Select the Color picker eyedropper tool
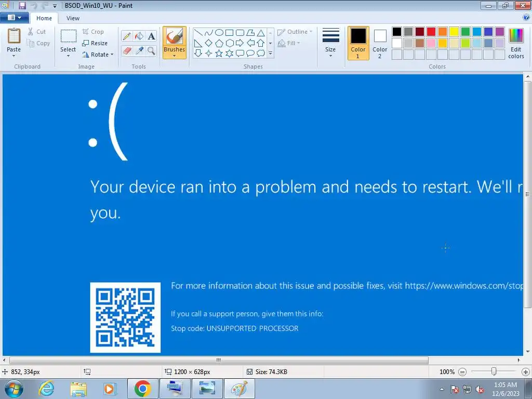The image size is (532, 399). coord(139,51)
